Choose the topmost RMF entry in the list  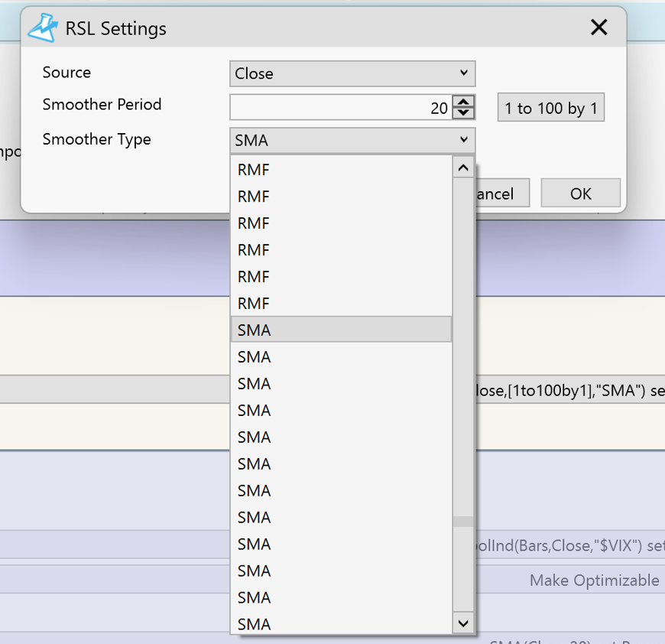[341, 170]
